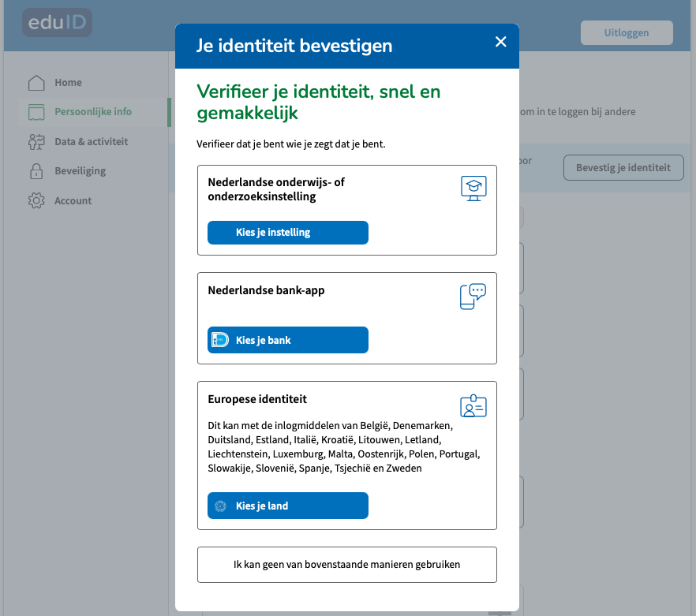Click the Nederlandse onderwijs- of onderzoeksinstelling heading
This screenshot has width=696, height=616.
point(276,189)
